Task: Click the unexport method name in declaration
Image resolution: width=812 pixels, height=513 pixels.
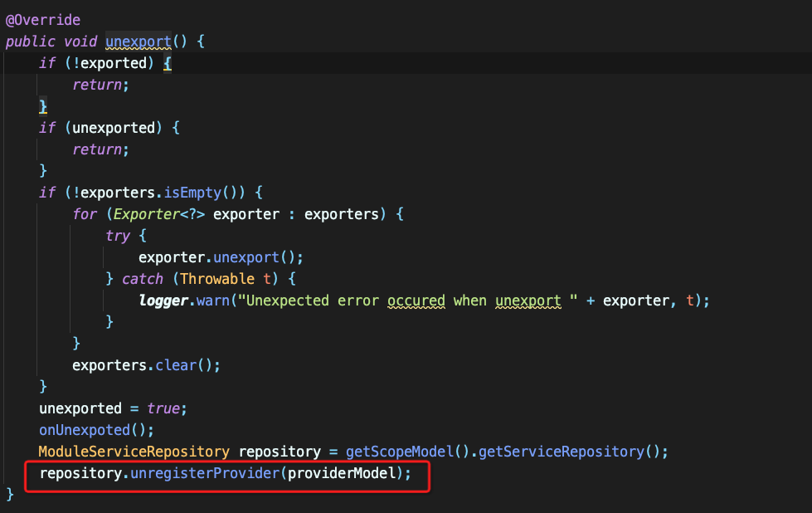Action: (139, 42)
